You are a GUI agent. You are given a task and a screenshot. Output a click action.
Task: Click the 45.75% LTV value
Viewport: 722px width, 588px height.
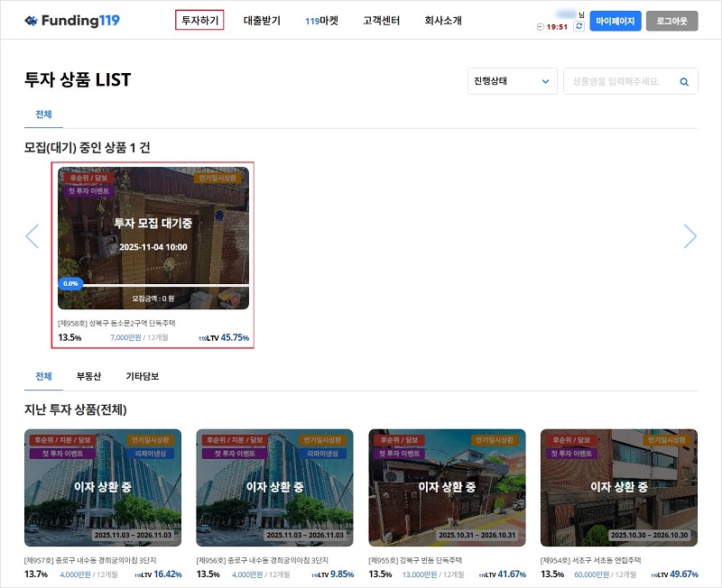[x=235, y=337]
